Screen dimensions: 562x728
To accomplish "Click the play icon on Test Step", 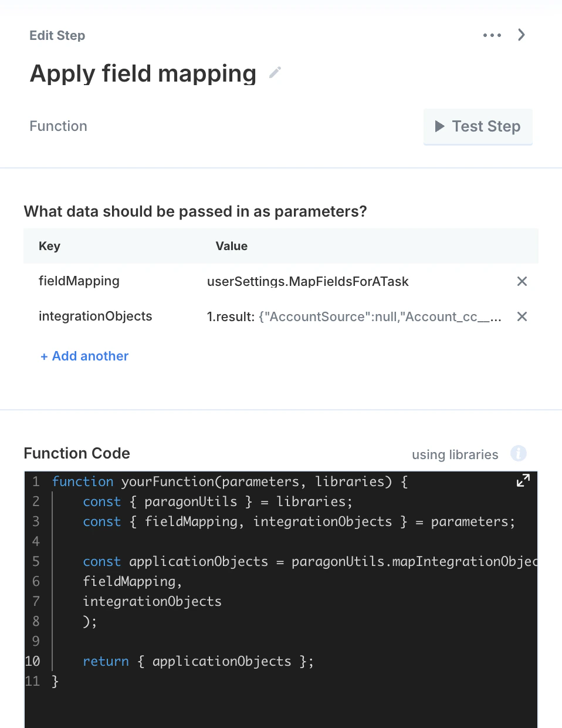I will pos(440,126).
